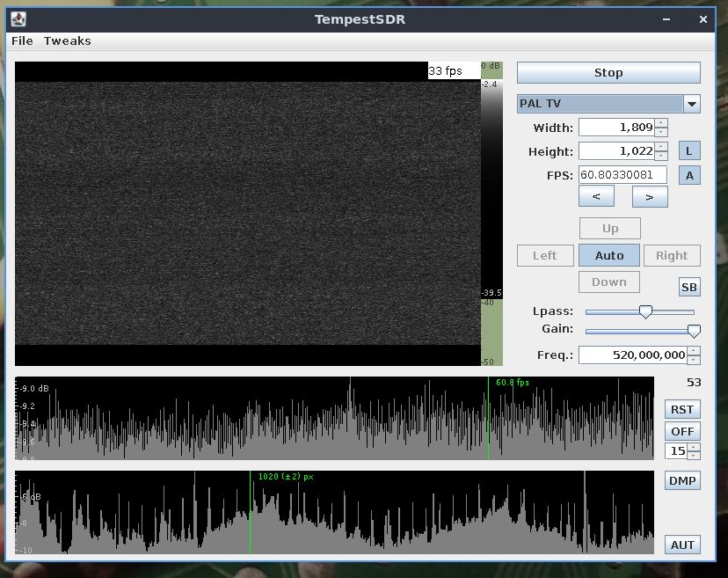The image size is (728, 578).
Task: Toggle the SB button
Action: point(689,288)
